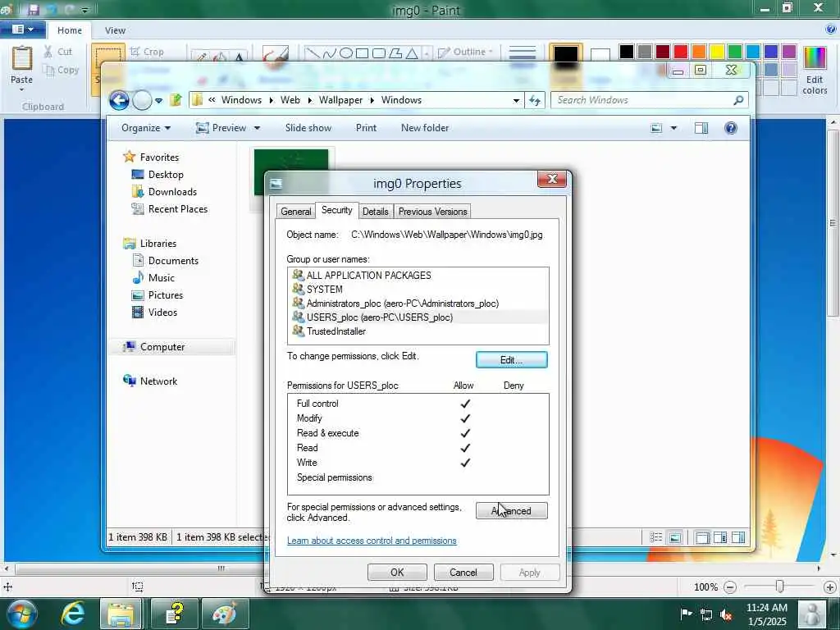This screenshot has width=840, height=630.
Task: Click the Action Center flag tray icon
Action: [686, 614]
